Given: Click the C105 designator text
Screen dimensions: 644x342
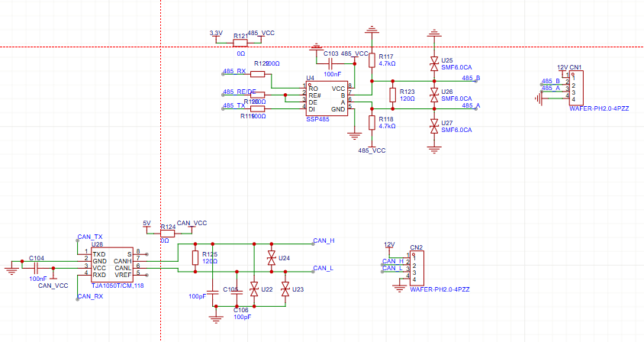Looking at the screenshot, I should pos(230,289).
